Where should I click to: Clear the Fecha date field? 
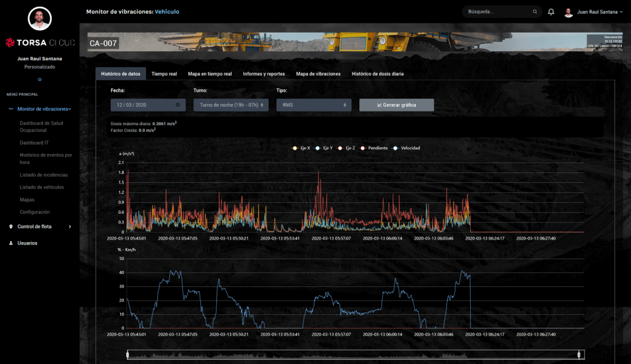pos(177,105)
